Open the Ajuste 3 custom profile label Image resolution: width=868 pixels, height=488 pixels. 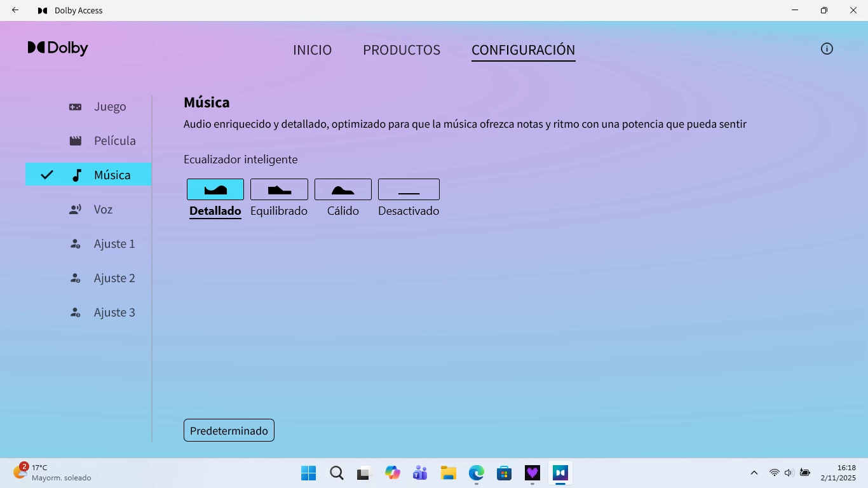coord(114,313)
